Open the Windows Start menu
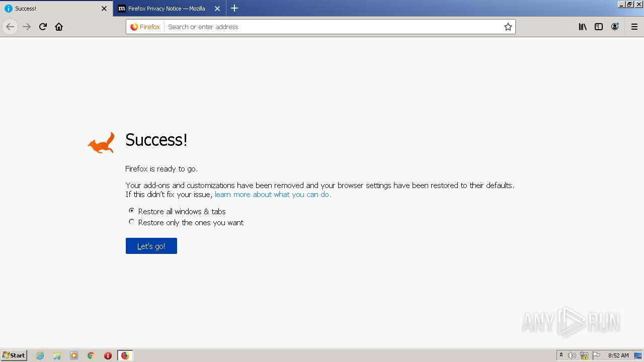 (14, 355)
